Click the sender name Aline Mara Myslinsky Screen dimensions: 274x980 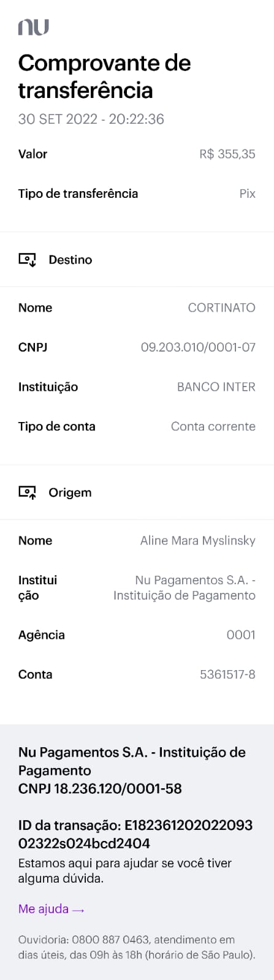(198, 541)
